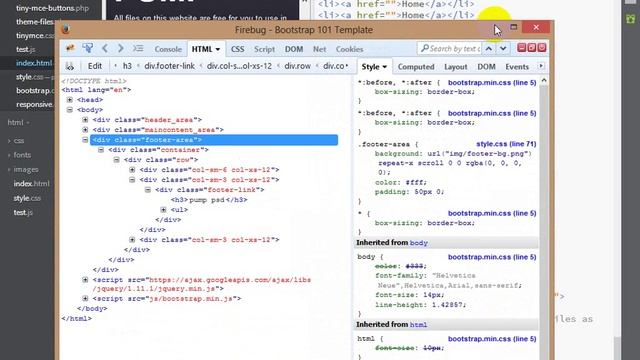
Task: Collapse the row div node
Action: click(x=117, y=160)
